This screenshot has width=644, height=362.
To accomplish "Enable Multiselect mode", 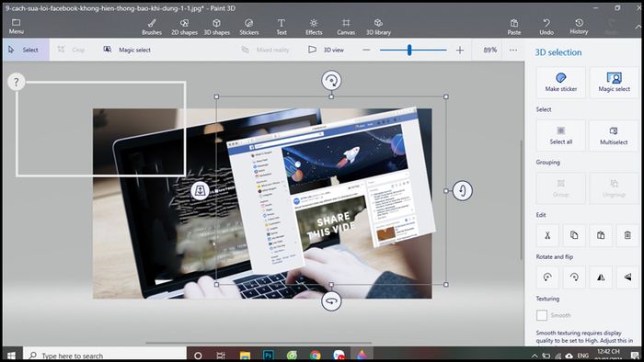I will (x=614, y=135).
